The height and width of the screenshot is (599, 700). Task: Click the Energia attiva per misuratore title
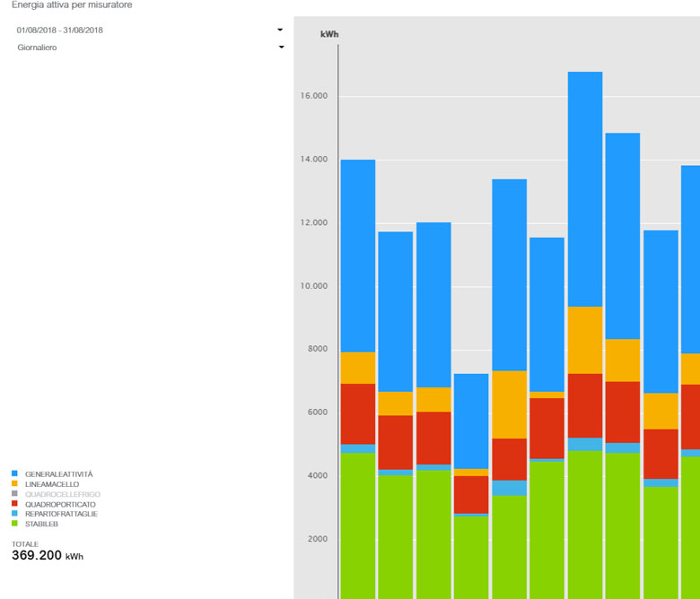pyautogui.click(x=72, y=5)
